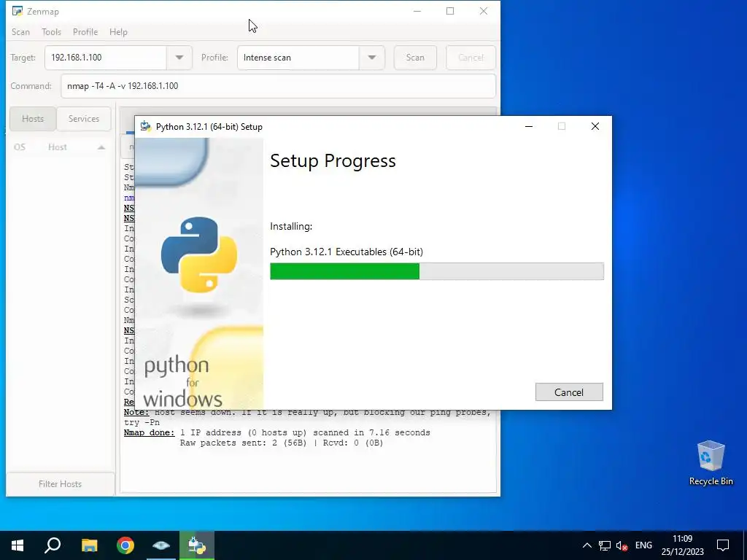747x560 pixels.
Task: Click the 'try -Pn' output text
Action: (142, 422)
